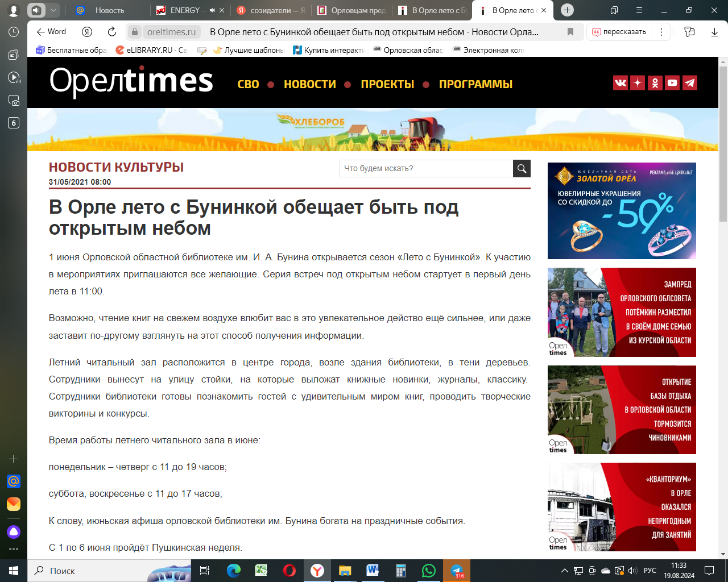Open browser downloads arrow icon
Viewport: 728px width, 582px height.
pos(714,32)
